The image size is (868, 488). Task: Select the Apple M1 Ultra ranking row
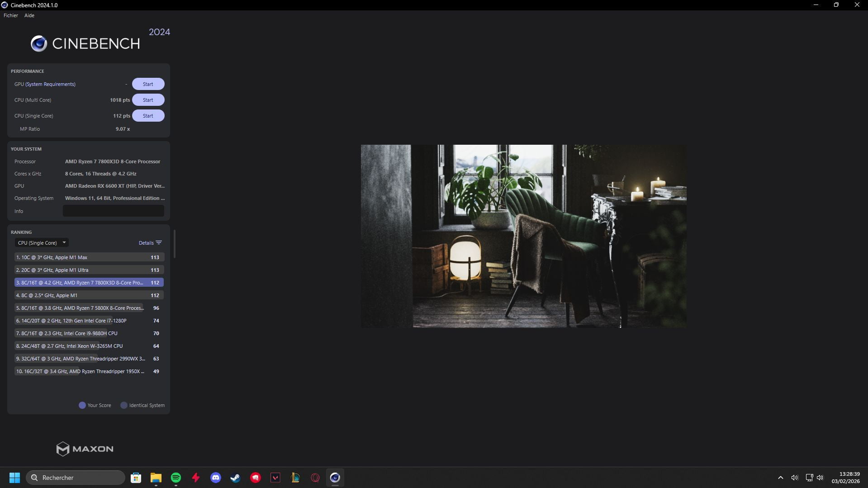pyautogui.click(x=89, y=270)
